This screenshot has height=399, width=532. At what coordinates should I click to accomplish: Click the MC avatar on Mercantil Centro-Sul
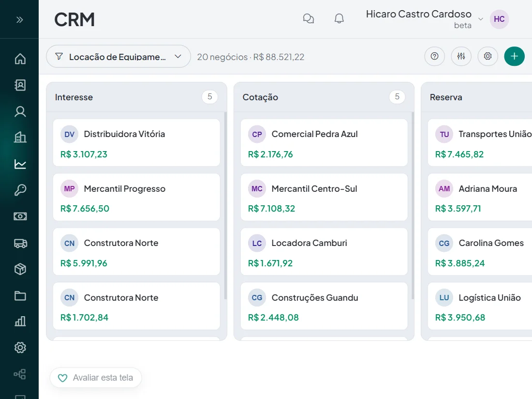pos(257,189)
